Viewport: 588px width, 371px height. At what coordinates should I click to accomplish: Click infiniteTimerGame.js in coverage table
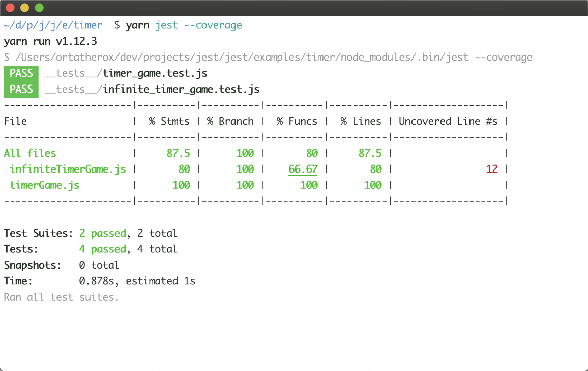click(68, 169)
